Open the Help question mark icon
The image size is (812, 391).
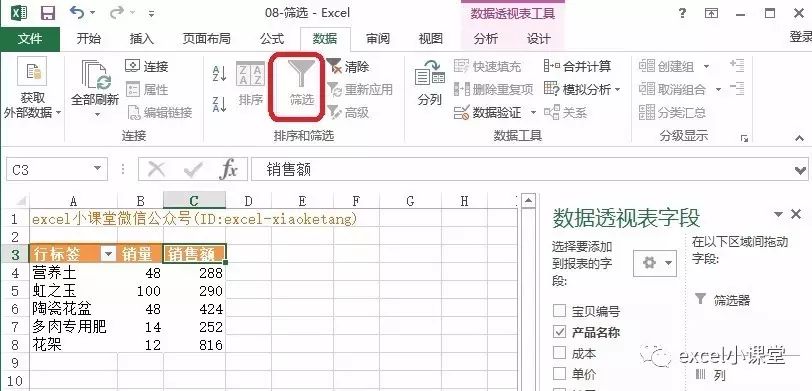click(x=683, y=13)
